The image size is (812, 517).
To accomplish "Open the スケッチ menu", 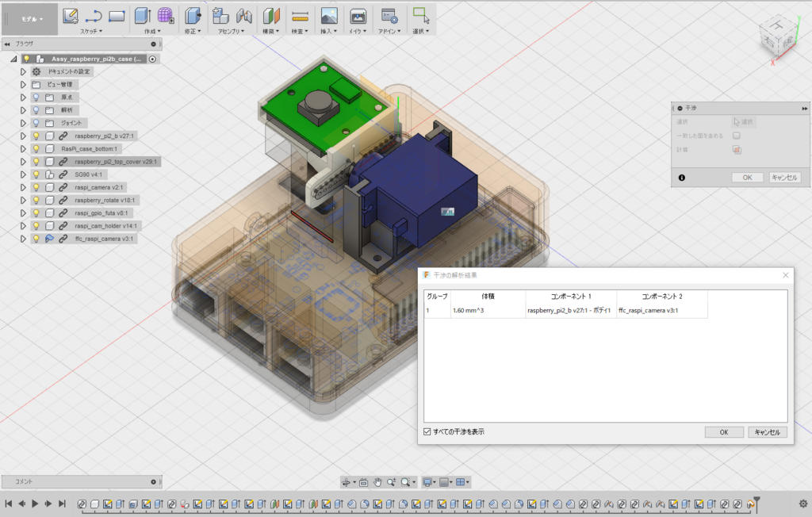I will (x=91, y=31).
